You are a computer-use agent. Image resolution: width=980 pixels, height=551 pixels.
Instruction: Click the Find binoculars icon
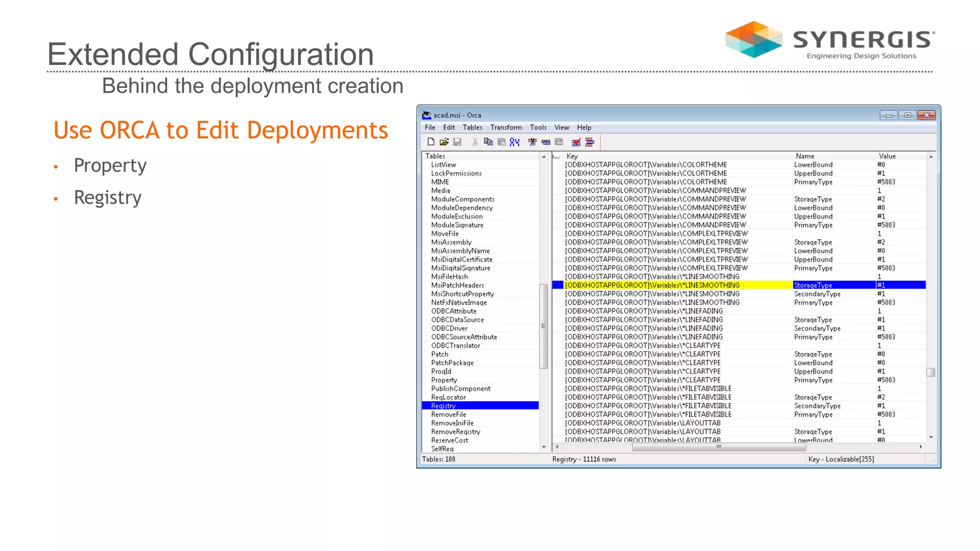[x=515, y=142]
